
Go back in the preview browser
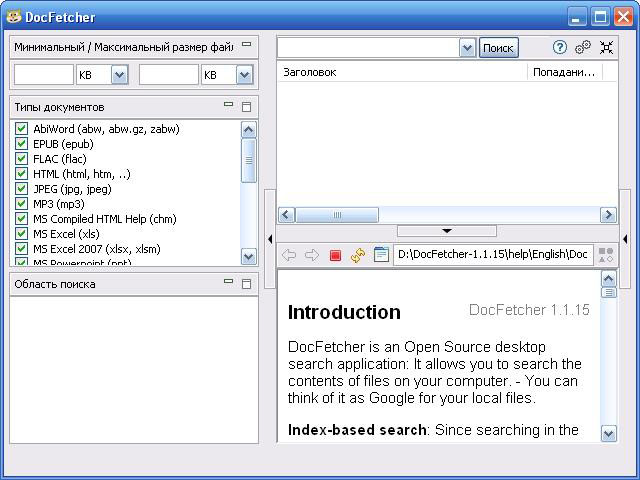[289, 255]
